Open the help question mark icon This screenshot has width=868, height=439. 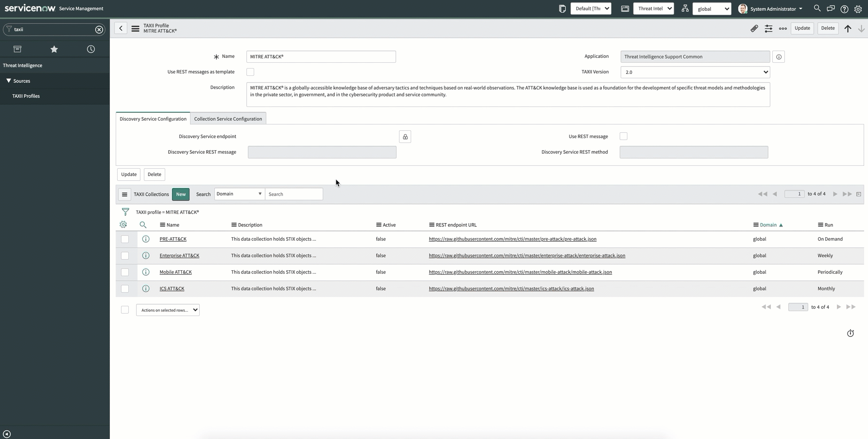[845, 9]
